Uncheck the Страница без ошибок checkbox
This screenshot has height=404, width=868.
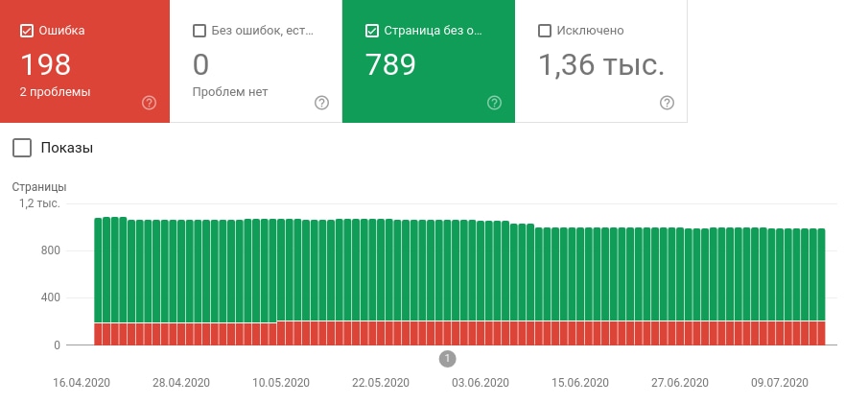pos(372,31)
